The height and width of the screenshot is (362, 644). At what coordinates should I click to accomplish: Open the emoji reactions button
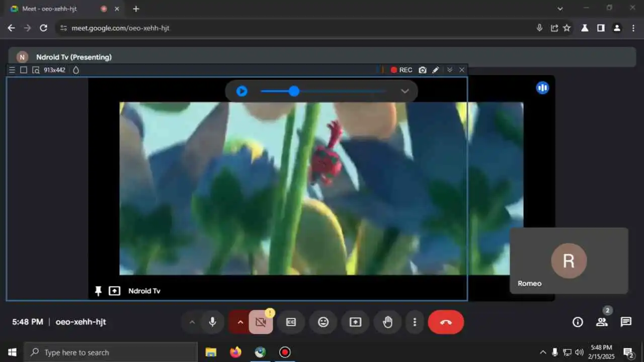click(323, 322)
